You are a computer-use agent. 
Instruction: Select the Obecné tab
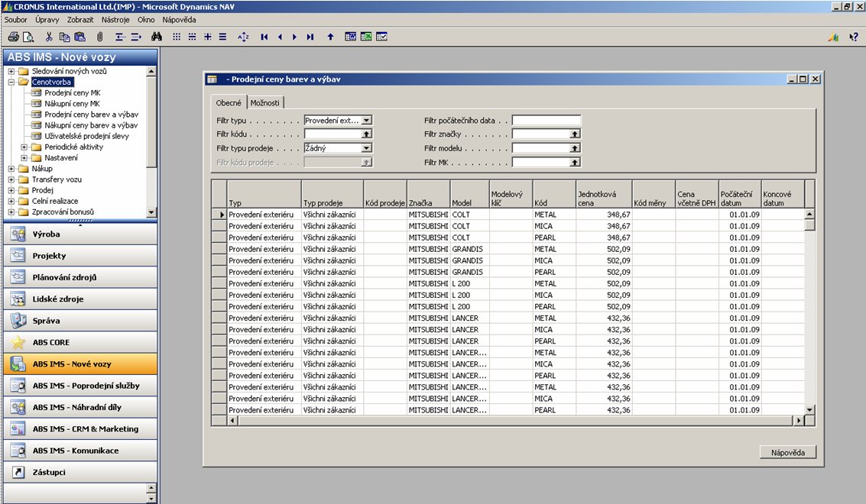[x=229, y=102]
